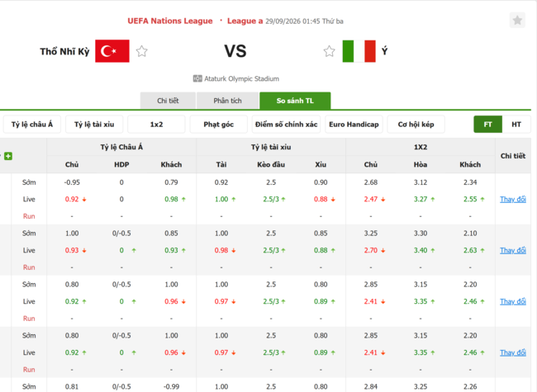
Task: Favorite the Thổ Nhĩ Kỳ team star
Action: 141,51
